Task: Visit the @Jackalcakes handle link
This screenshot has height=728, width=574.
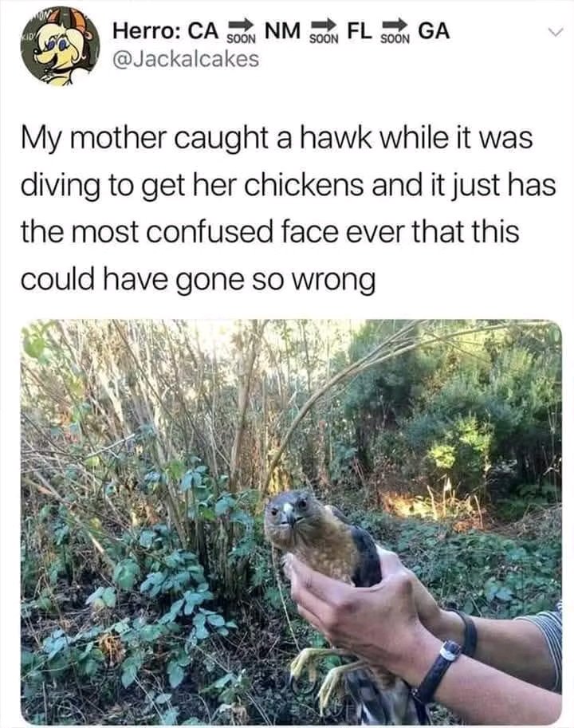Action: pyautogui.click(x=186, y=59)
